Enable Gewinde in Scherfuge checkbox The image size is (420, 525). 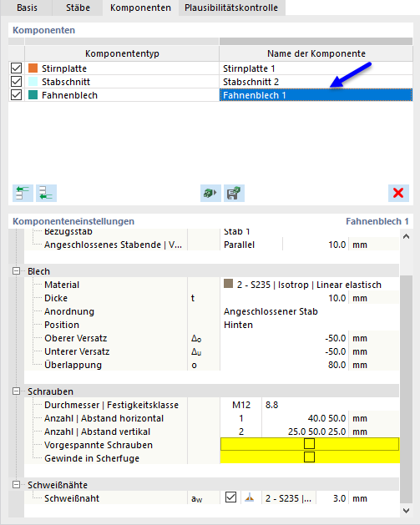309,457
